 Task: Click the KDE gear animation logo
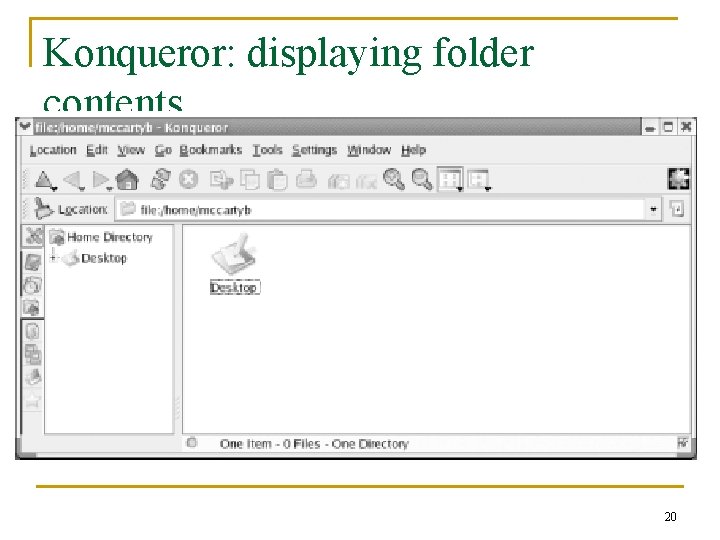(x=678, y=179)
